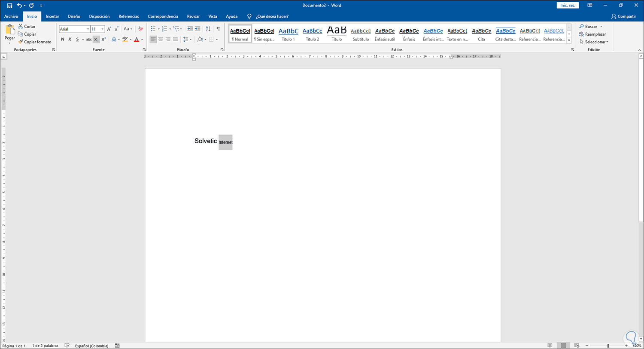Click the Inic. ses. sign-in button
644x349 pixels.
click(x=568, y=5)
